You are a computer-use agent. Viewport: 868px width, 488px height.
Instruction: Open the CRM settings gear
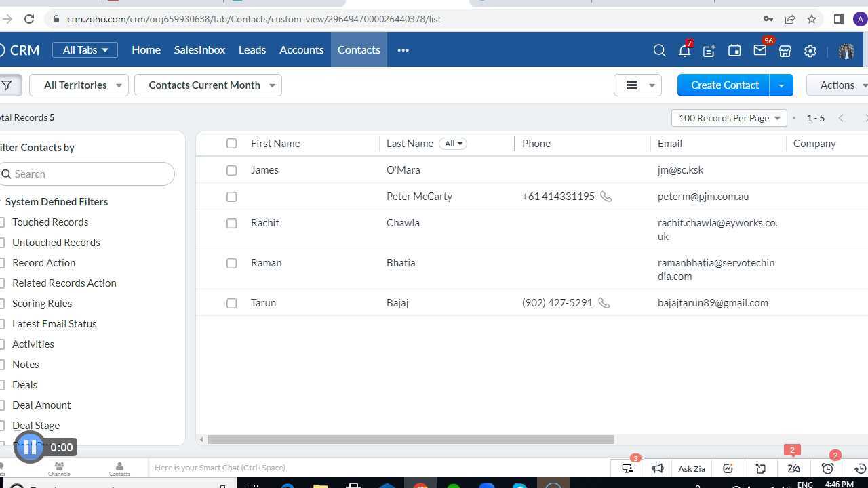810,50
